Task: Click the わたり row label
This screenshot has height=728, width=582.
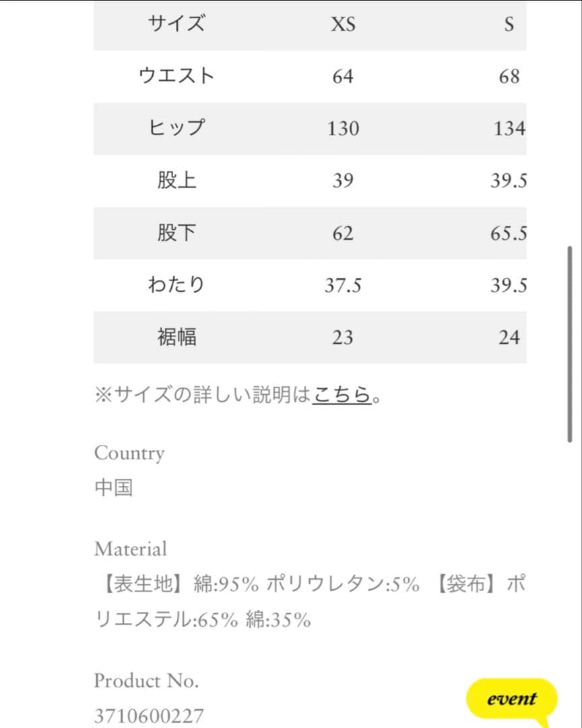Action: click(176, 285)
